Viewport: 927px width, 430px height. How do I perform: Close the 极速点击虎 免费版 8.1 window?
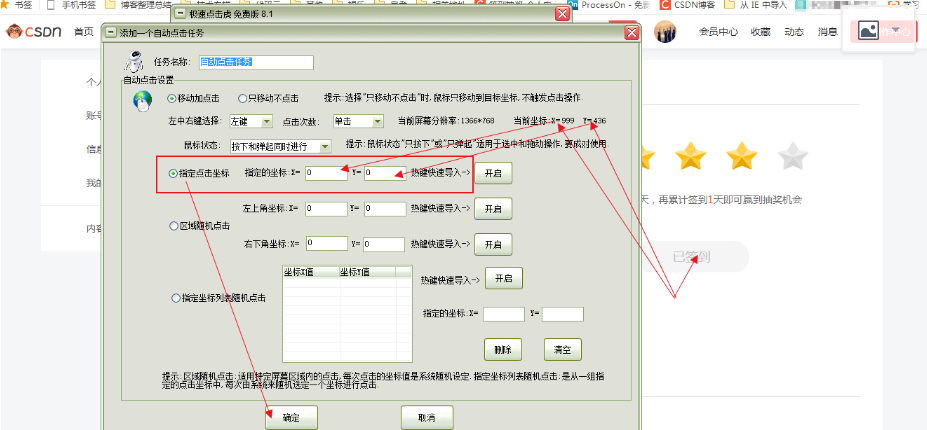(x=563, y=14)
